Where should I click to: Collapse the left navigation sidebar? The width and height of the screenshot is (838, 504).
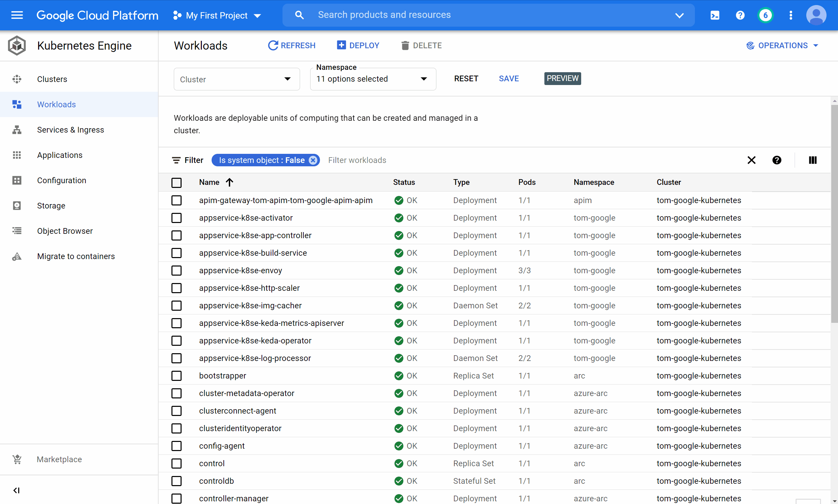click(16, 490)
